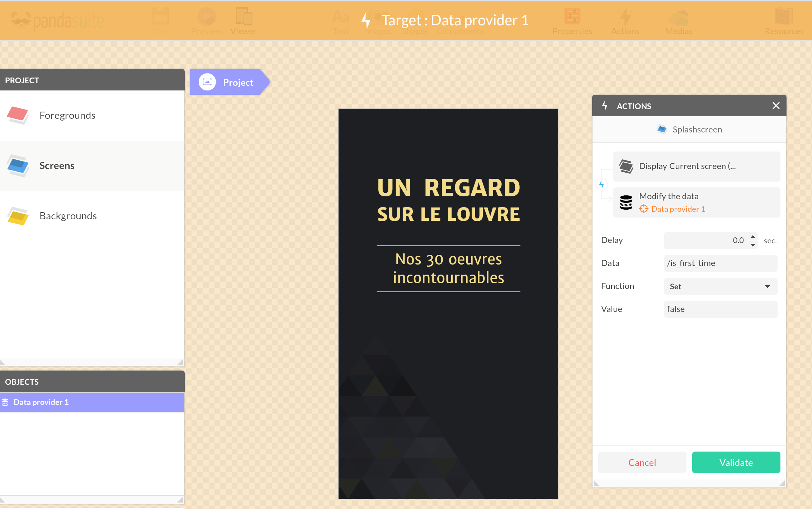
Task: Increase the Delay with up arrow
Action: pyautogui.click(x=753, y=236)
